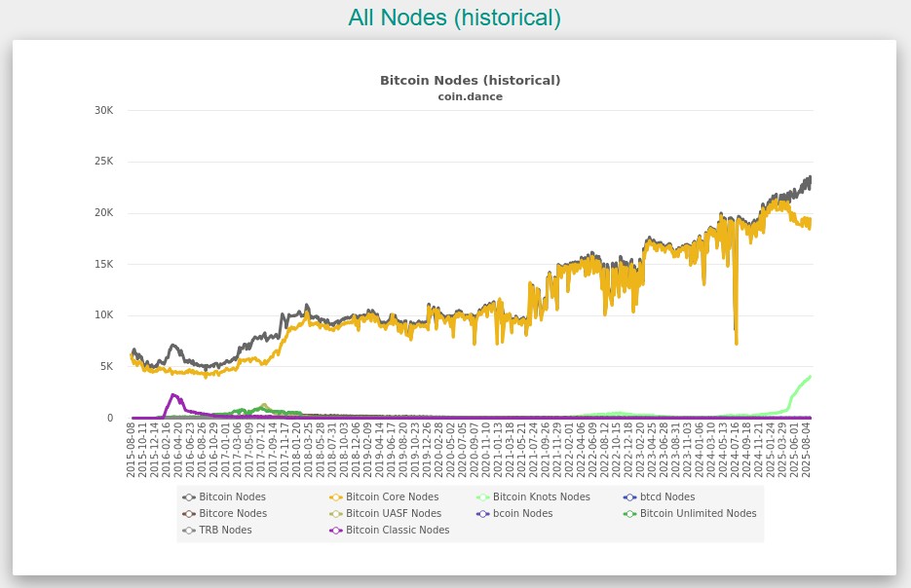The width and height of the screenshot is (911, 588).
Task: Toggle Bitcore Nodes legend entry
Action: pyautogui.click(x=224, y=514)
